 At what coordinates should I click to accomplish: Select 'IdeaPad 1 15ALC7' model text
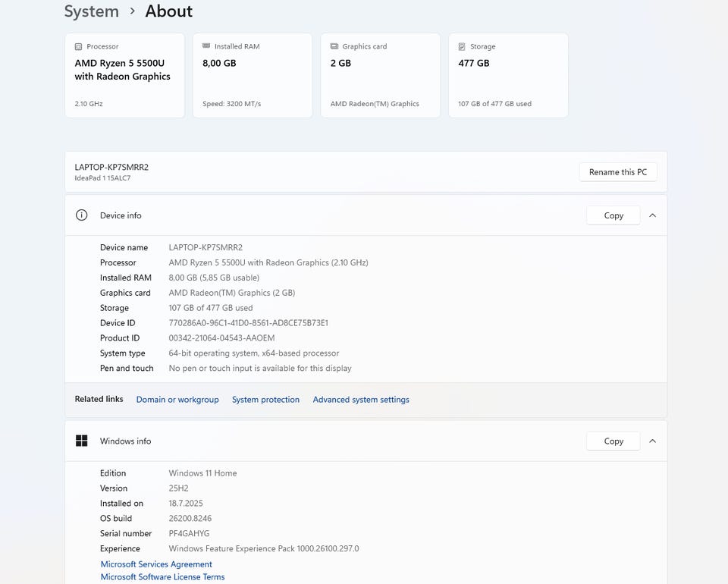(x=102, y=177)
